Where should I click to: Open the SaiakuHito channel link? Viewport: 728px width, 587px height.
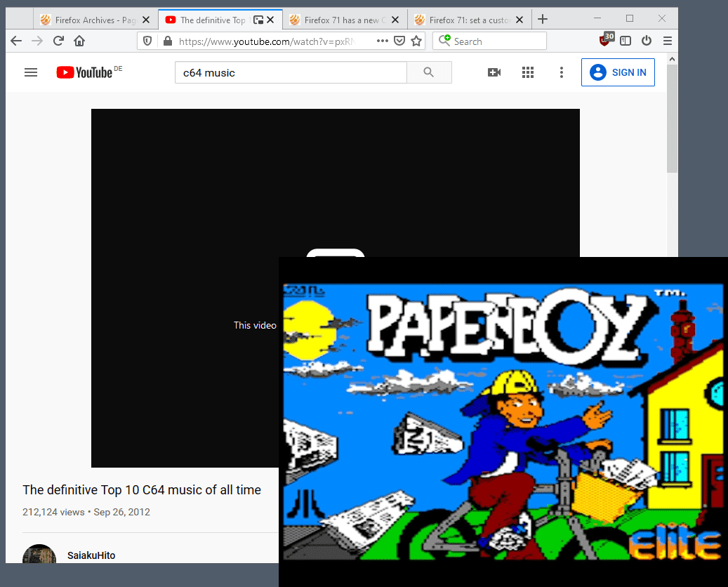coord(91,555)
